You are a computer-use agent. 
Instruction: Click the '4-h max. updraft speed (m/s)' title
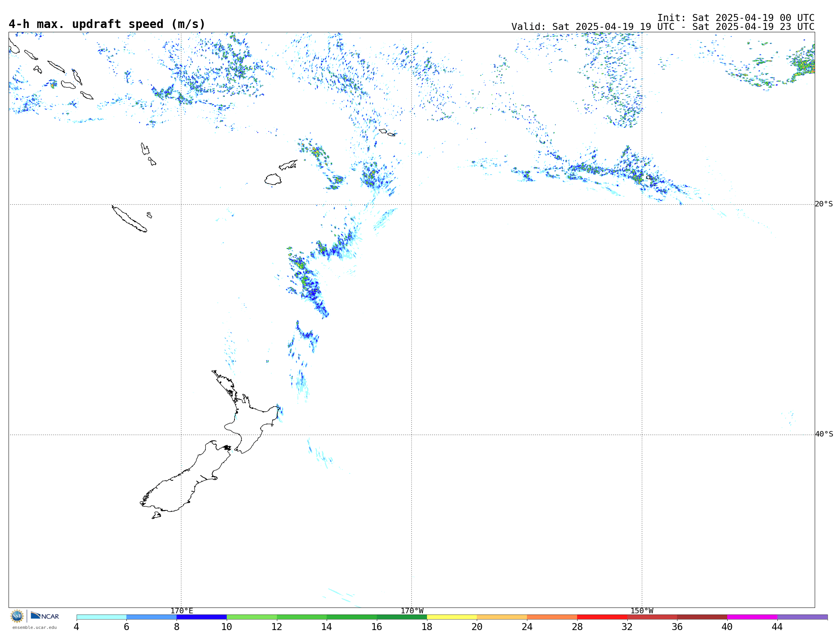coord(107,24)
